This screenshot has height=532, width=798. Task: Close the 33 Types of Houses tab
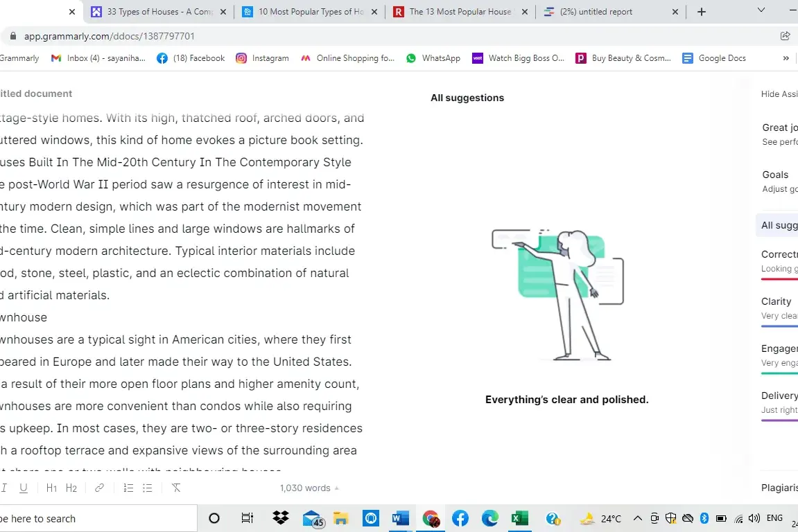tap(223, 12)
